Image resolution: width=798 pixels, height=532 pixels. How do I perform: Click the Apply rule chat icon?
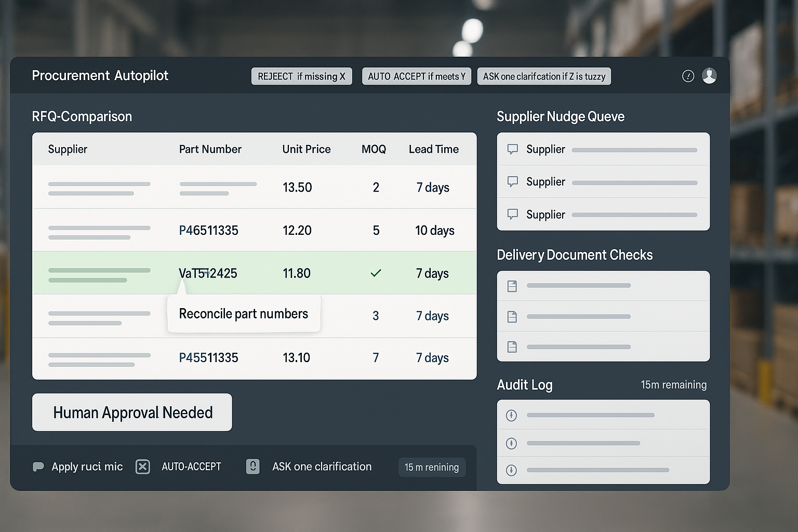(x=38, y=467)
